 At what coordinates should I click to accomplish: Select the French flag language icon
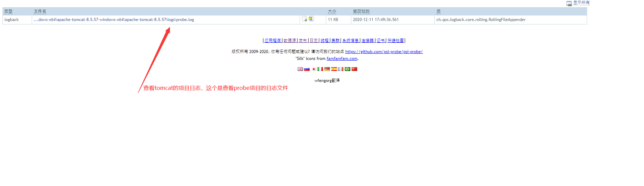[341, 69]
